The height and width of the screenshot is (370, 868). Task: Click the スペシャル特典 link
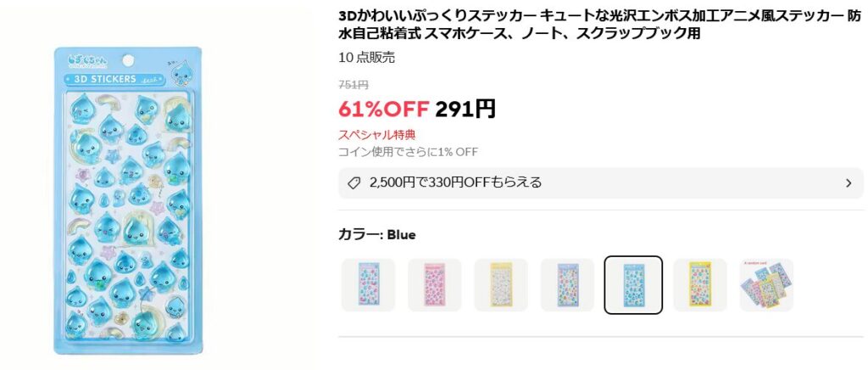coord(376,135)
